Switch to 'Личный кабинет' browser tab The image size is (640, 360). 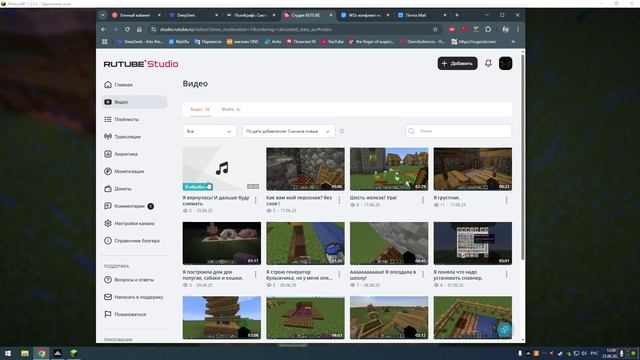pos(136,15)
